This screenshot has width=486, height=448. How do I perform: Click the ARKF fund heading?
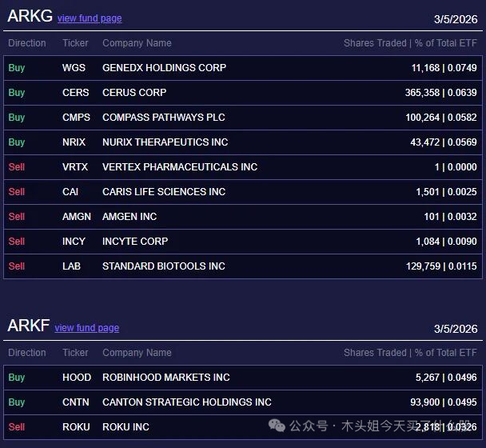pyautogui.click(x=29, y=326)
